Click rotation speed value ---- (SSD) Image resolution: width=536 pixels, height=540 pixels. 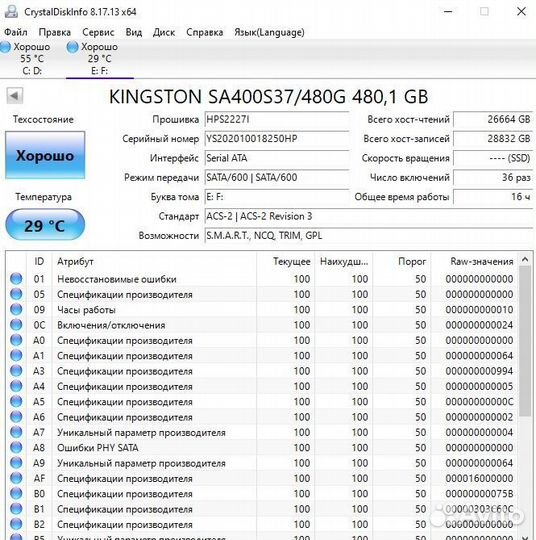click(x=493, y=158)
